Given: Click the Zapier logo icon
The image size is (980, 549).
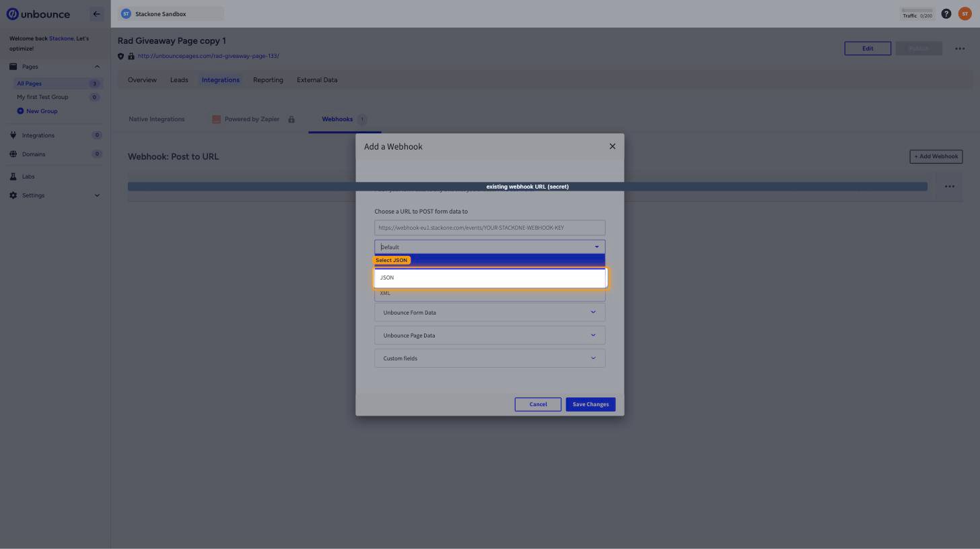Looking at the screenshot, I should [216, 119].
